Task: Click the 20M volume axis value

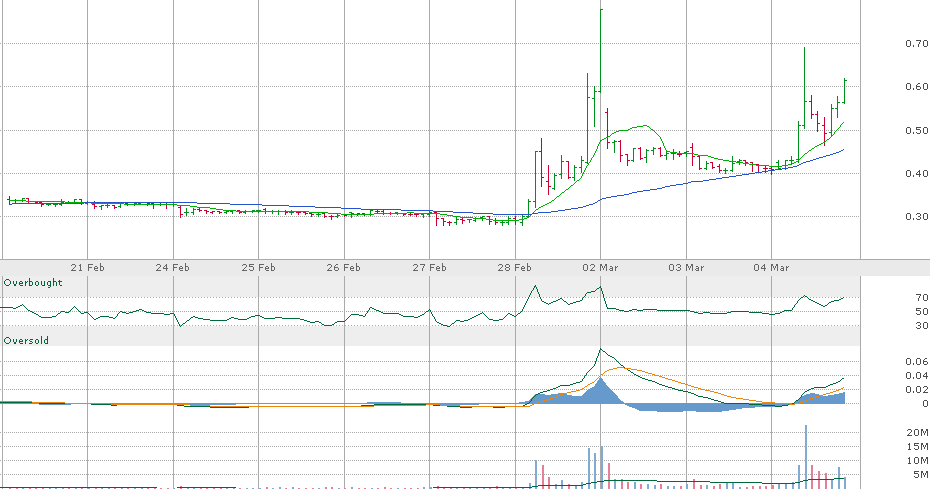Action: 918,433
